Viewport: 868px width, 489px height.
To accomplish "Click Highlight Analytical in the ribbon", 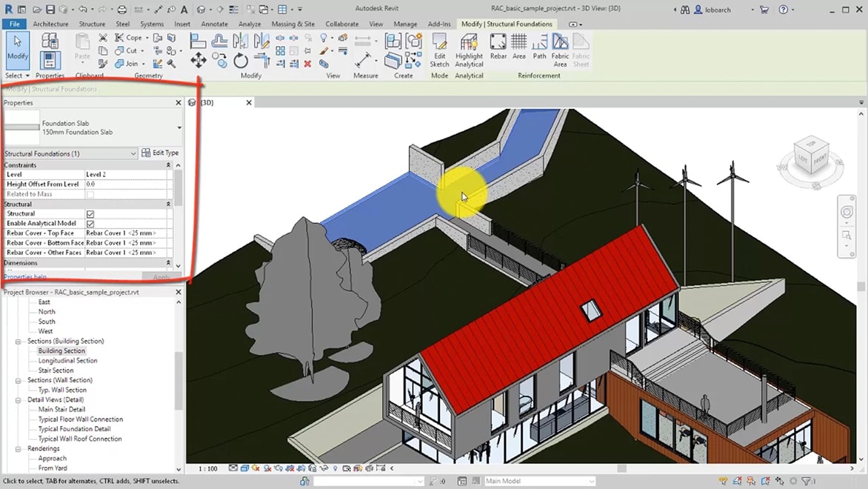I will [x=469, y=50].
